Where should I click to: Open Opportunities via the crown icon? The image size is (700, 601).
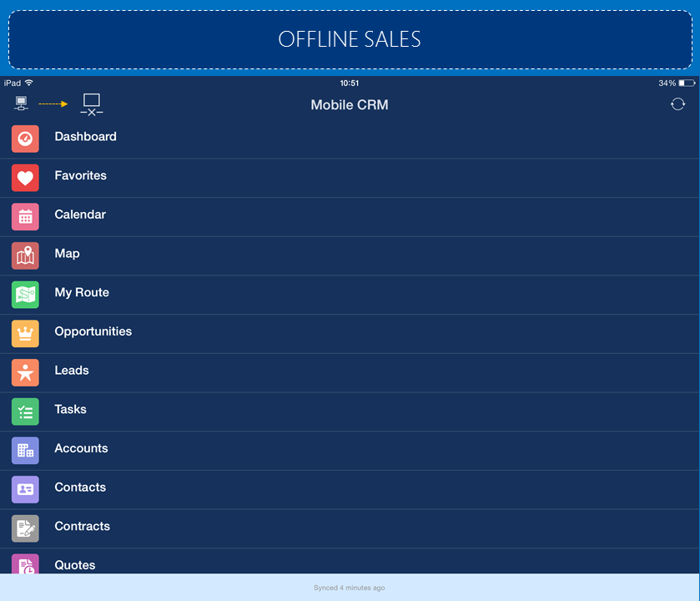[x=25, y=334]
